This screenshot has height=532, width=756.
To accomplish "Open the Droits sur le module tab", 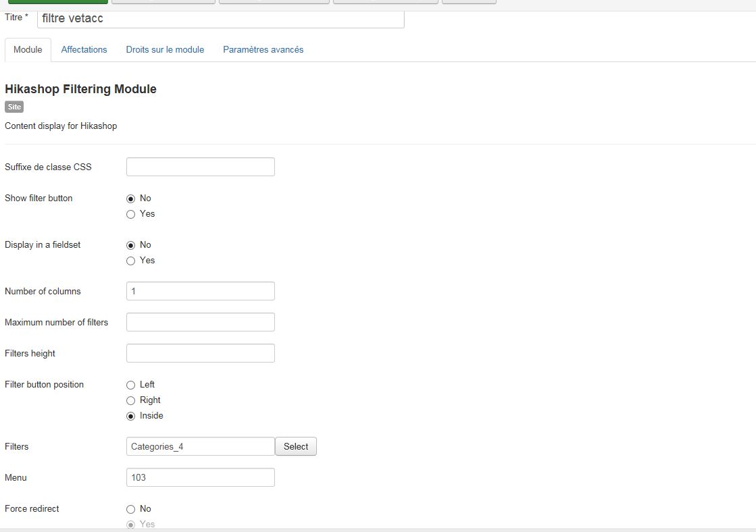I will (165, 50).
